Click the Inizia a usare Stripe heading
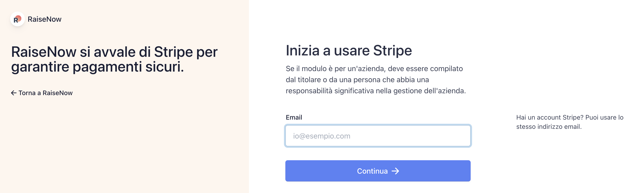The height and width of the screenshot is (193, 644). click(349, 50)
